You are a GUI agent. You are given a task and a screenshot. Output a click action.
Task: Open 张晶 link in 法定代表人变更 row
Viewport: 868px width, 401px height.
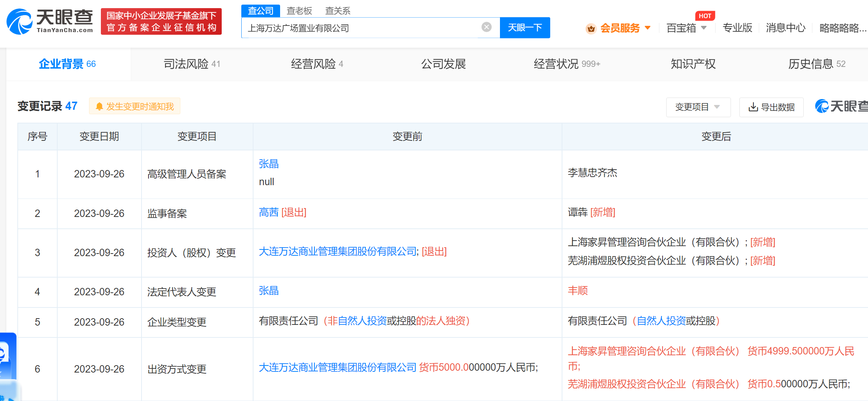[x=269, y=290]
